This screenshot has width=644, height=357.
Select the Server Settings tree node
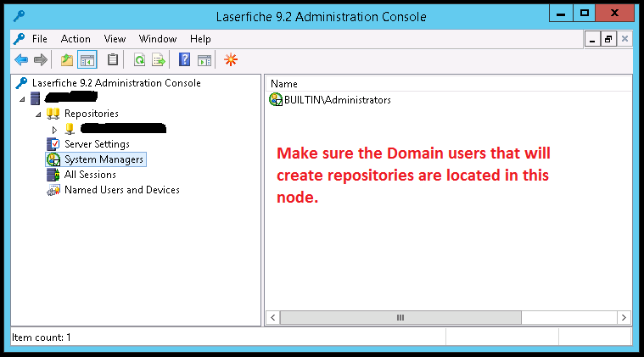pyautogui.click(x=97, y=144)
